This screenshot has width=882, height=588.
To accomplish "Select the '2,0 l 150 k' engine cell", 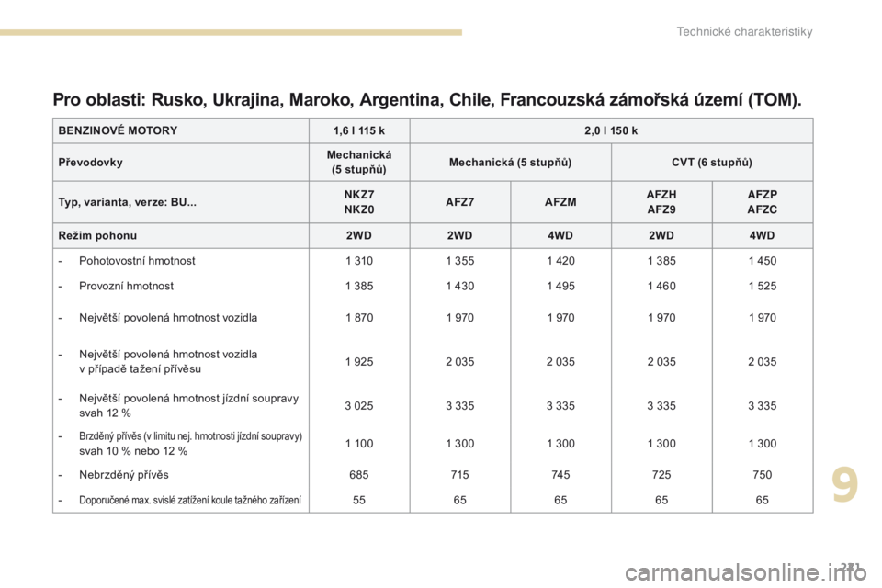I will point(611,130).
